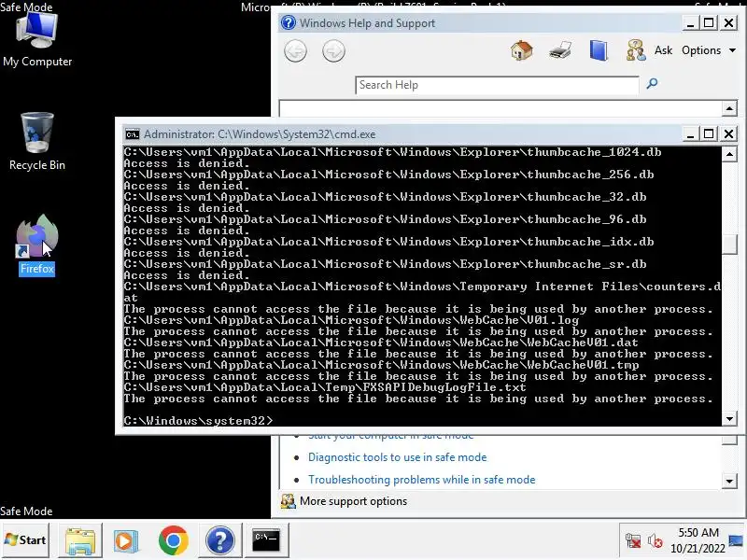Viewport: 747px width, 560px height.
Task: Launch Firefox desktop shortcut
Action: pos(37,245)
